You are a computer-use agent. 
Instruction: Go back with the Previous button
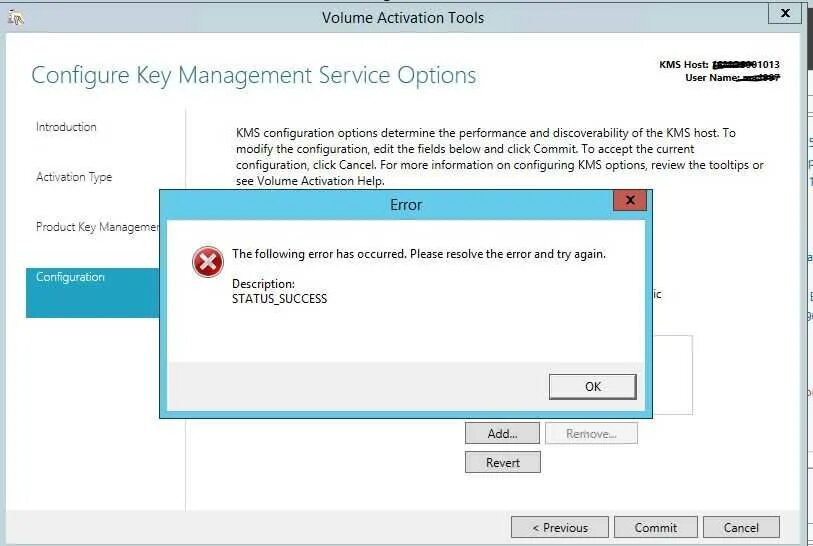[559, 528]
